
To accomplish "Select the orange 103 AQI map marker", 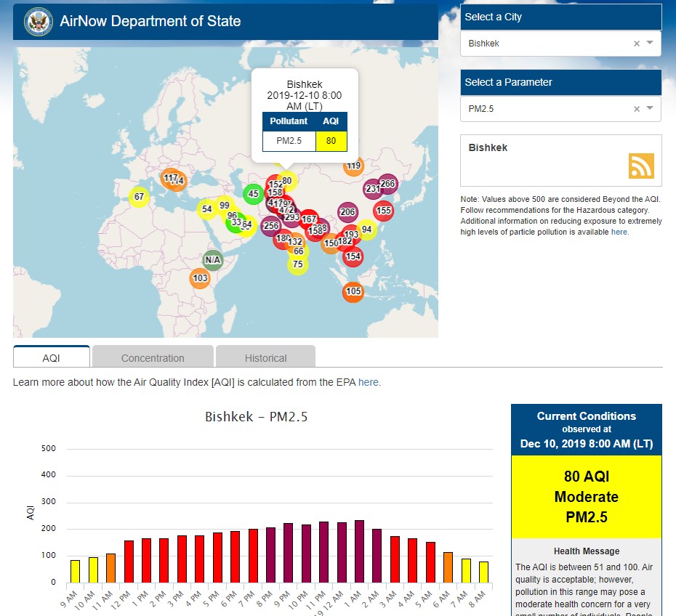I will point(200,278).
